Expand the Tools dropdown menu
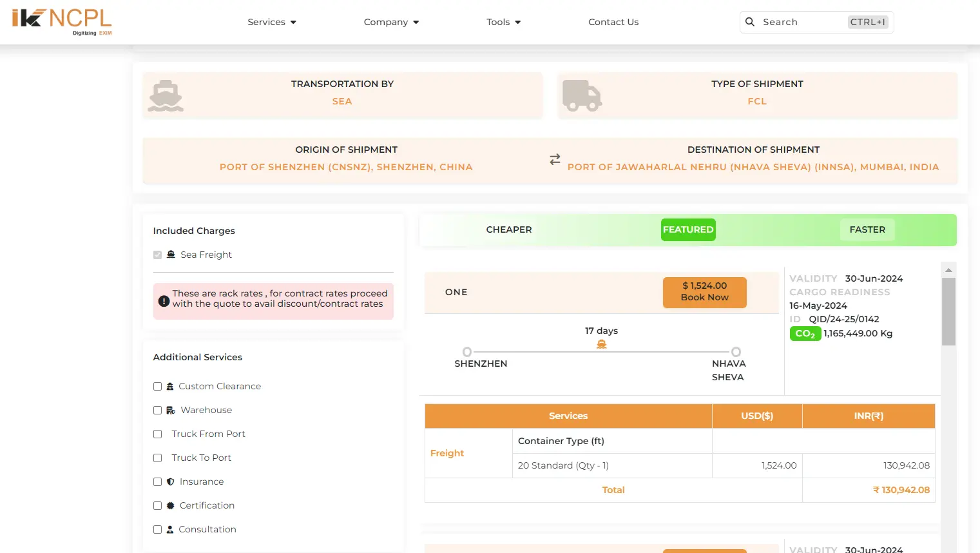 coord(503,22)
